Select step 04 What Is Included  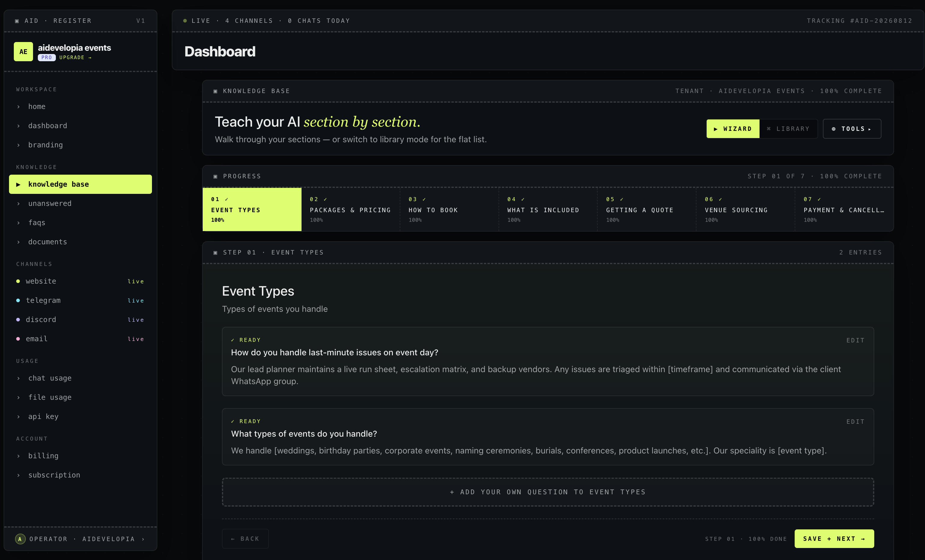coord(548,209)
